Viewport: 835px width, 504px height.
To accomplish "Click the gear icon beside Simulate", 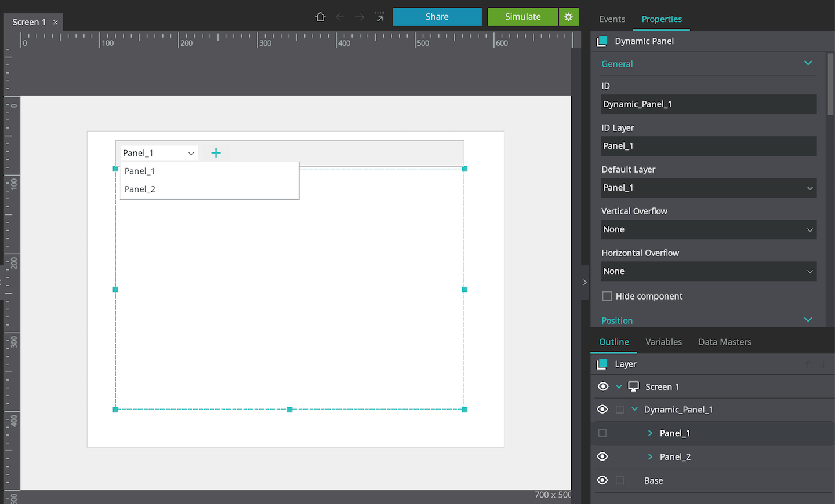I will coord(568,17).
